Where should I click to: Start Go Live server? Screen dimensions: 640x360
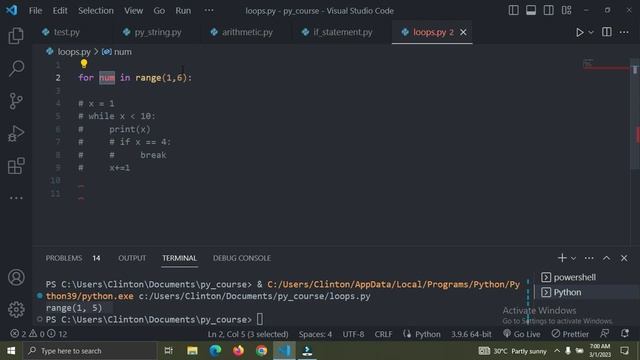pyautogui.click(x=522, y=334)
